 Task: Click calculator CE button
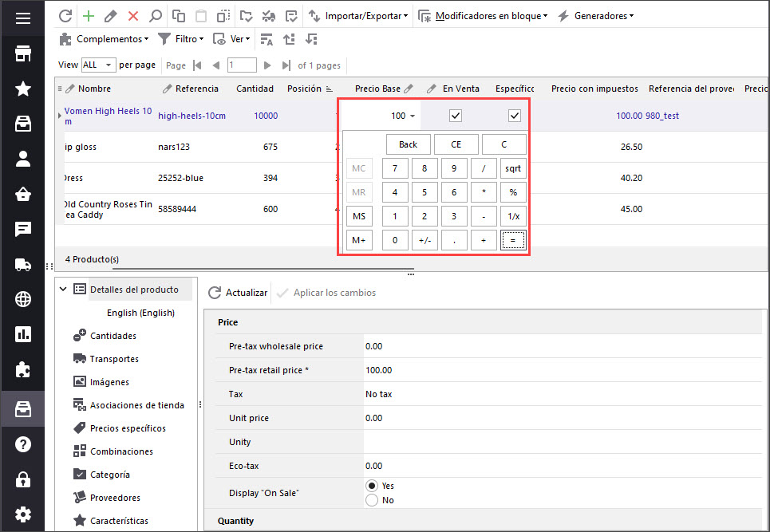[456, 144]
